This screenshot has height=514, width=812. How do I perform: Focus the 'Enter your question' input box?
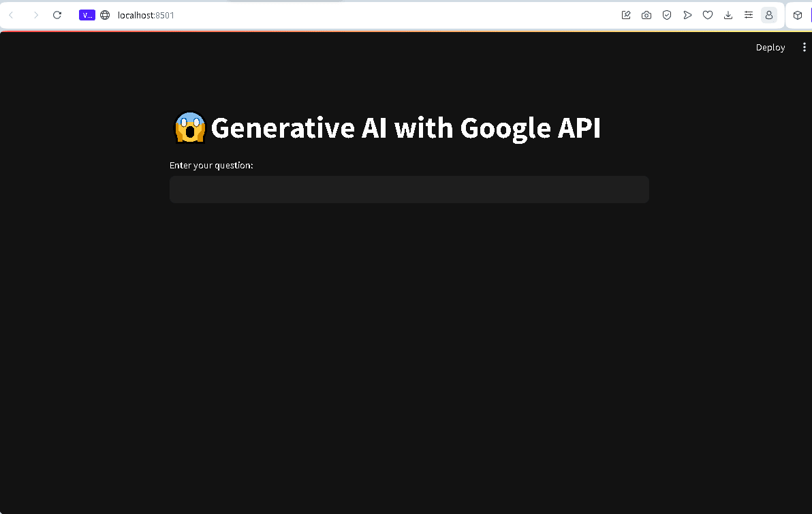tap(409, 190)
